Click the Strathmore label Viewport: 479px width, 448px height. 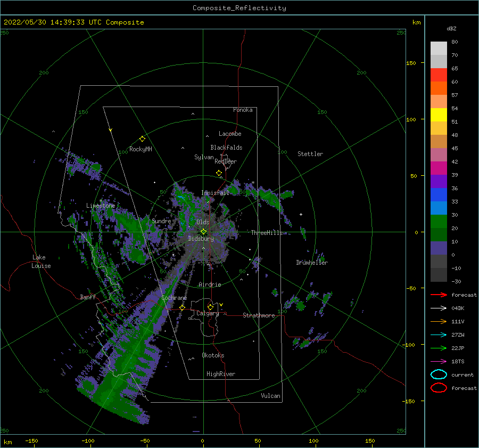(259, 315)
